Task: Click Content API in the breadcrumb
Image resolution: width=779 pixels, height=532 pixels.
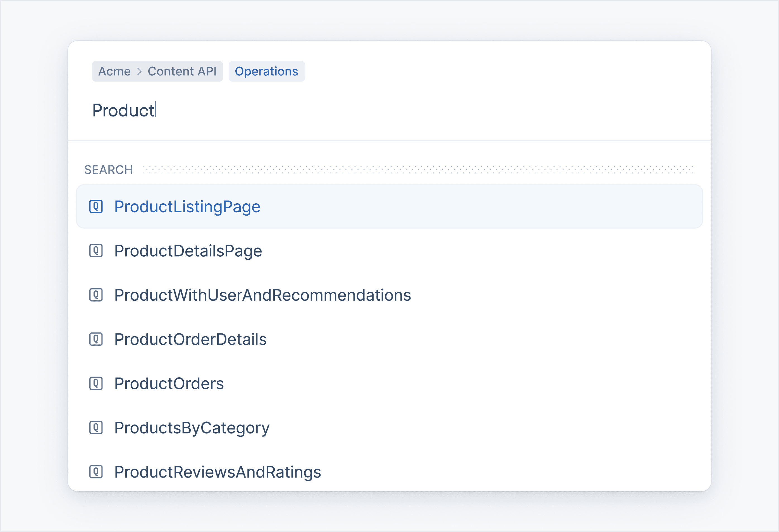Action: tap(182, 71)
